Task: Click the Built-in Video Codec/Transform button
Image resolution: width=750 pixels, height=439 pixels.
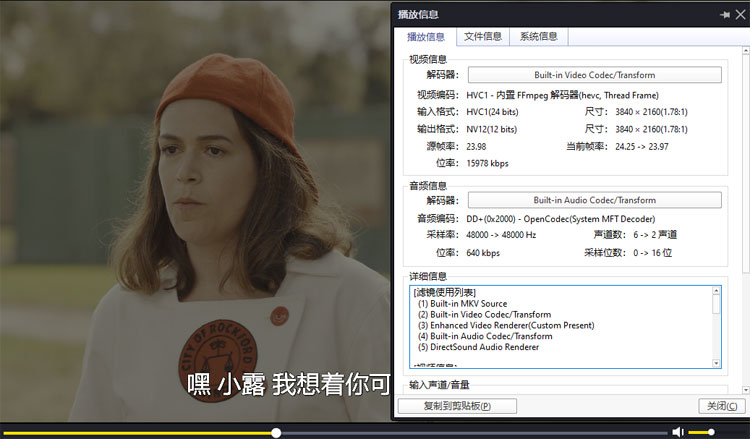Action: (594, 75)
